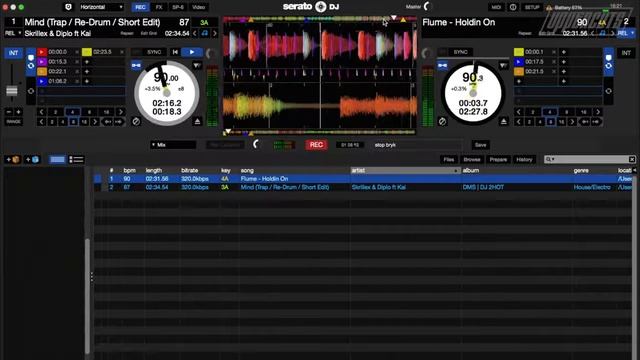Select track row Mind (Trap / Re-Drum / Short Edit)
This screenshot has height=360, width=640.
pyautogui.click(x=362, y=187)
